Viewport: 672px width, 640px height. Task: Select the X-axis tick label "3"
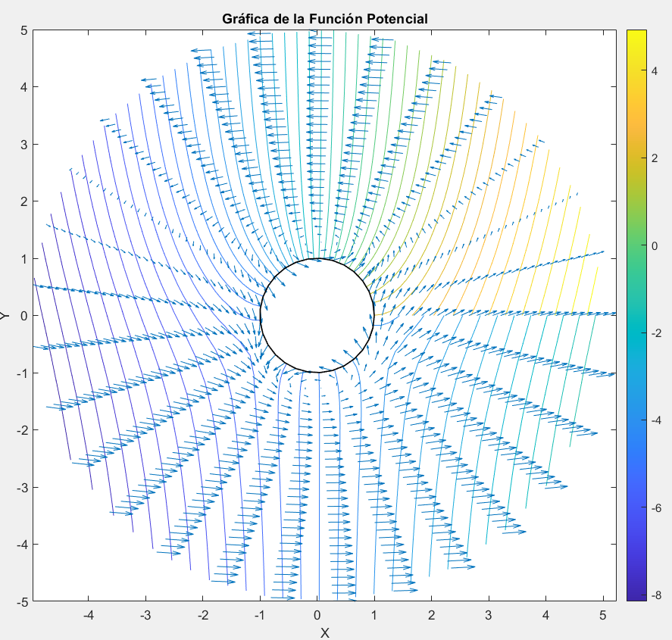[x=489, y=615]
